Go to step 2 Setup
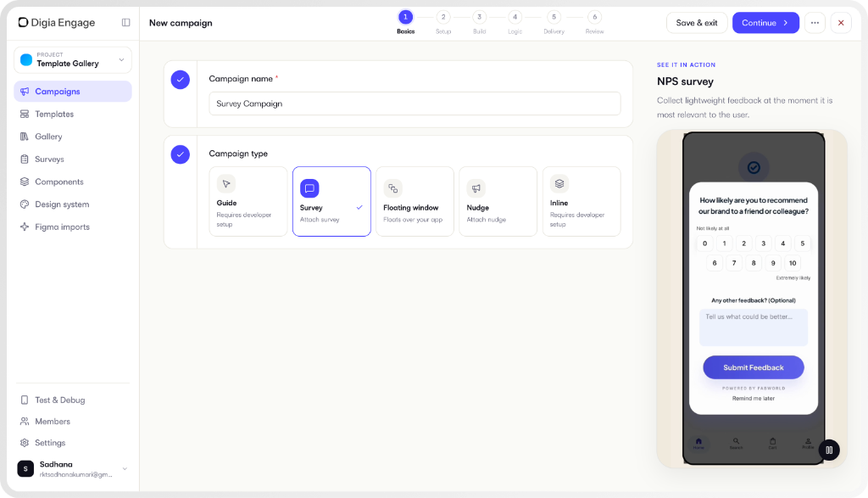Image resolution: width=868 pixels, height=498 pixels. pyautogui.click(x=443, y=23)
